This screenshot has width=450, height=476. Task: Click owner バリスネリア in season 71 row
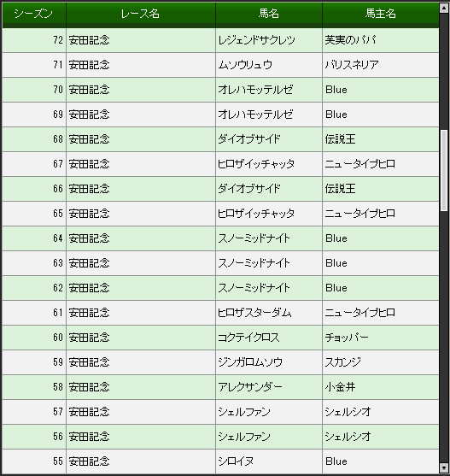(x=352, y=65)
